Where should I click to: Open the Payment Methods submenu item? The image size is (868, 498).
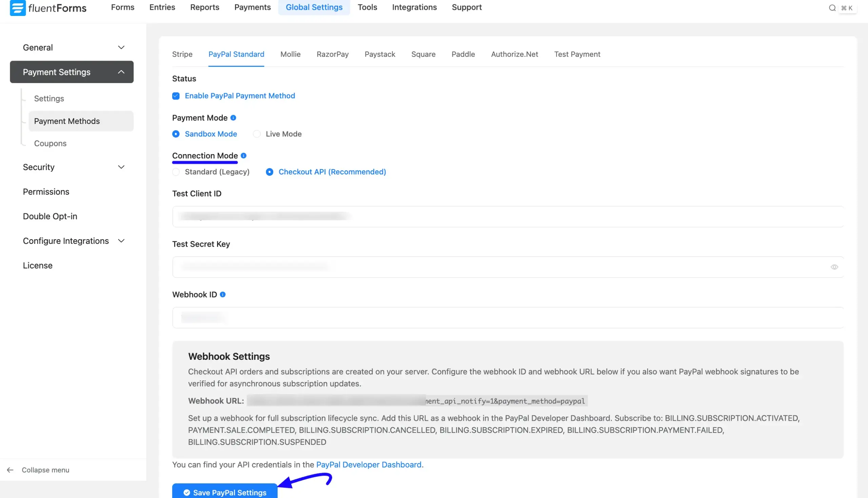(81, 121)
